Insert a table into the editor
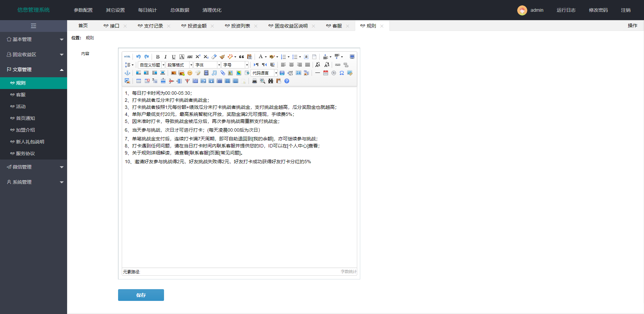The width and height of the screenshot is (644, 314). click(x=139, y=81)
